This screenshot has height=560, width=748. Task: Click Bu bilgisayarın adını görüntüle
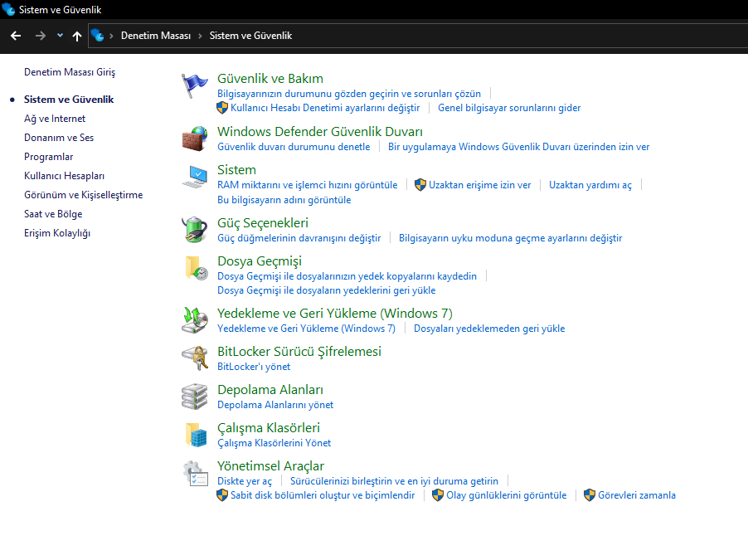tap(284, 200)
